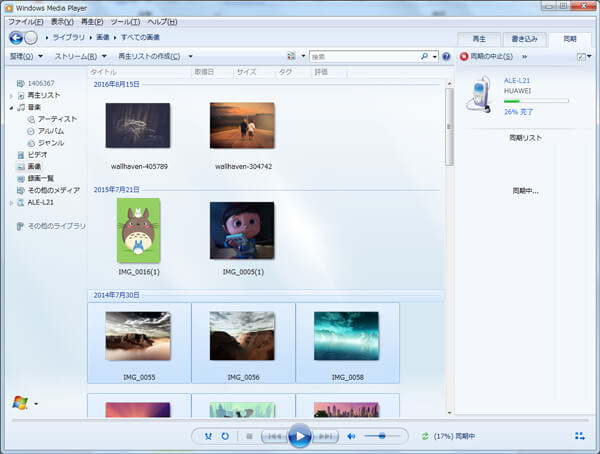Select the IMG_0055 thumbnail
This screenshot has width=600, height=454.
[x=138, y=336]
